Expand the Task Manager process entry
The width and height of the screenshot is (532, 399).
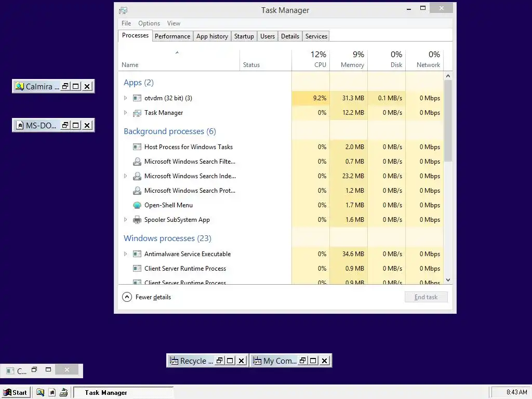coord(126,113)
